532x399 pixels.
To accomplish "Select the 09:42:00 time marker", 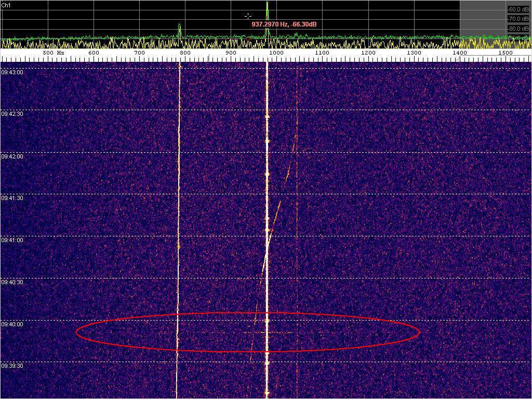I will pos(12,156).
